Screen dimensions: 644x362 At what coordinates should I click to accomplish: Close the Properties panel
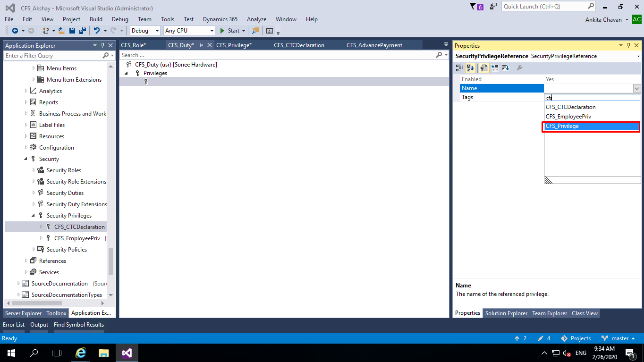(x=636, y=45)
